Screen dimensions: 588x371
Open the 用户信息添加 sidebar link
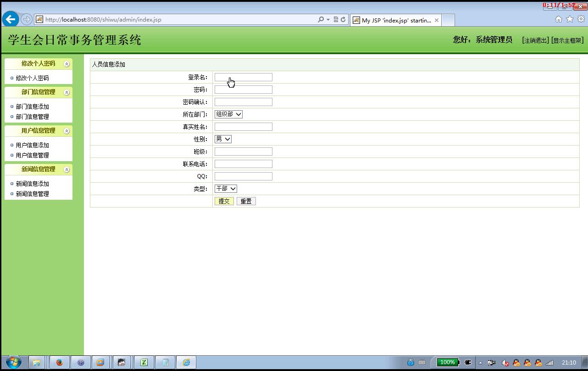coord(32,145)
